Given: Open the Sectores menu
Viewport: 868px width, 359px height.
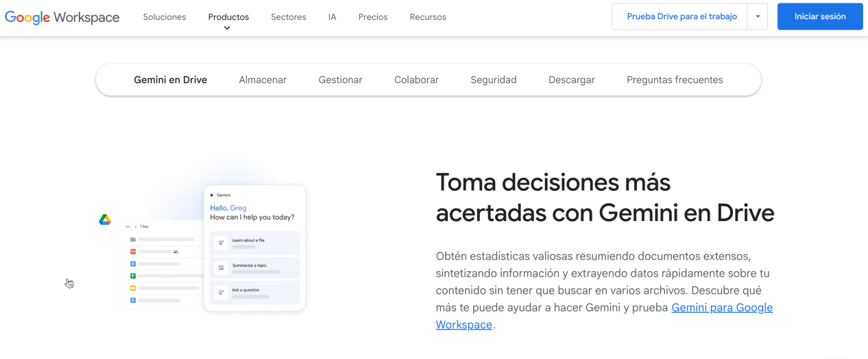Looking at the screenshot, I should tap(289, 16).
